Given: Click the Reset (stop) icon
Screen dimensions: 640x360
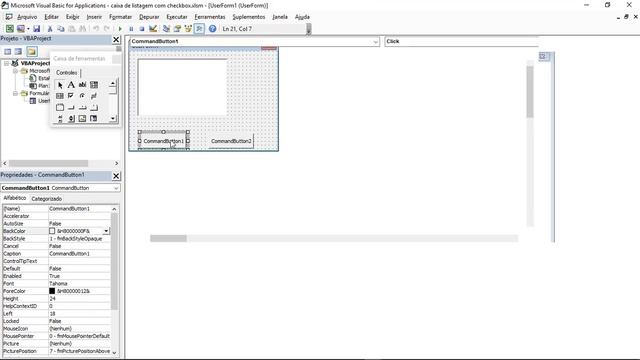Looking at the screenshot, I should coord(142,29).
